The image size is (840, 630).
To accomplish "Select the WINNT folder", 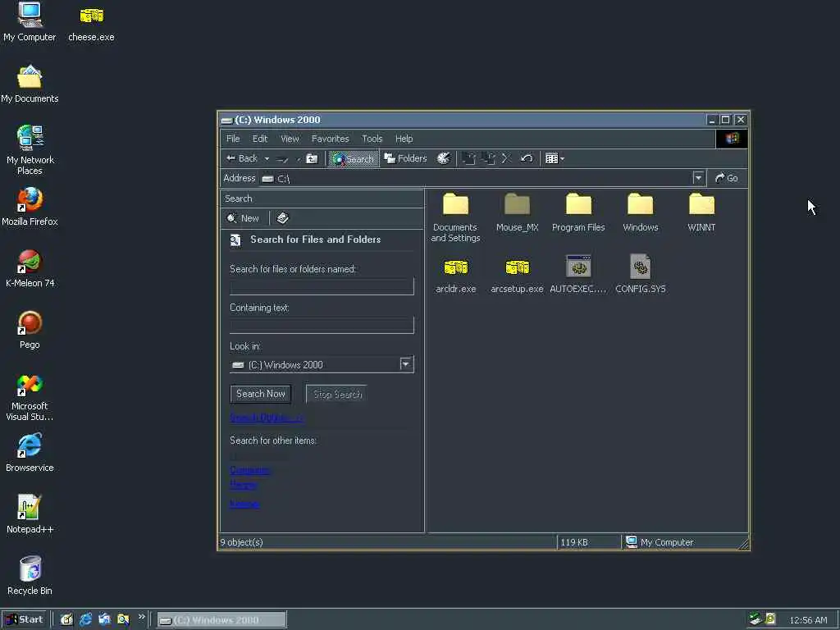I will coord(701,212).
